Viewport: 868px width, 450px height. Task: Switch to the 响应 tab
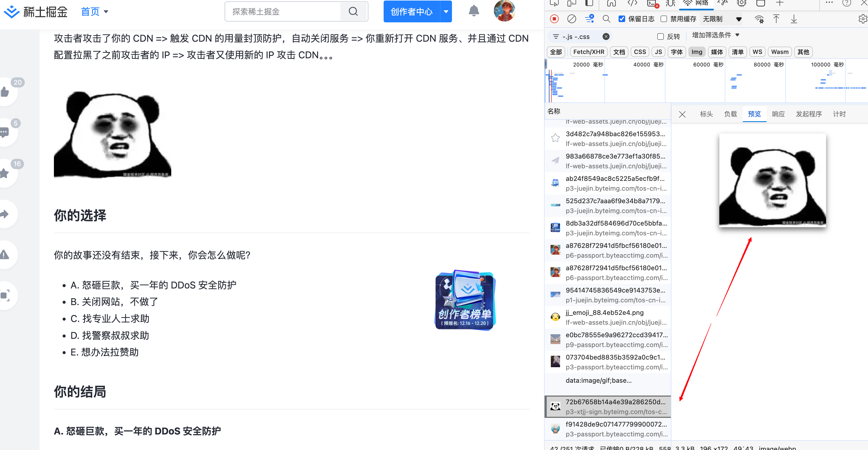coord(778,114)
